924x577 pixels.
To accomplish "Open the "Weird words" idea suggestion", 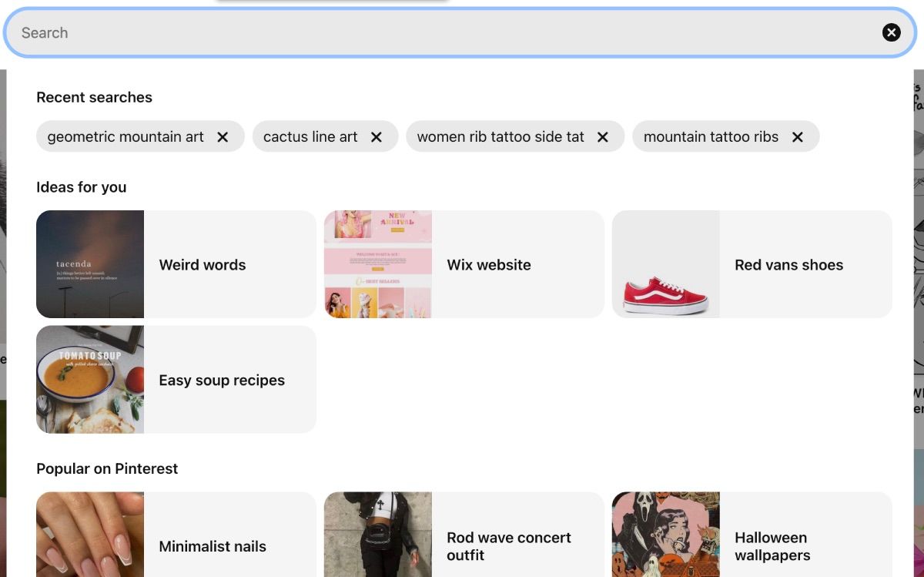I will (202, 264).
